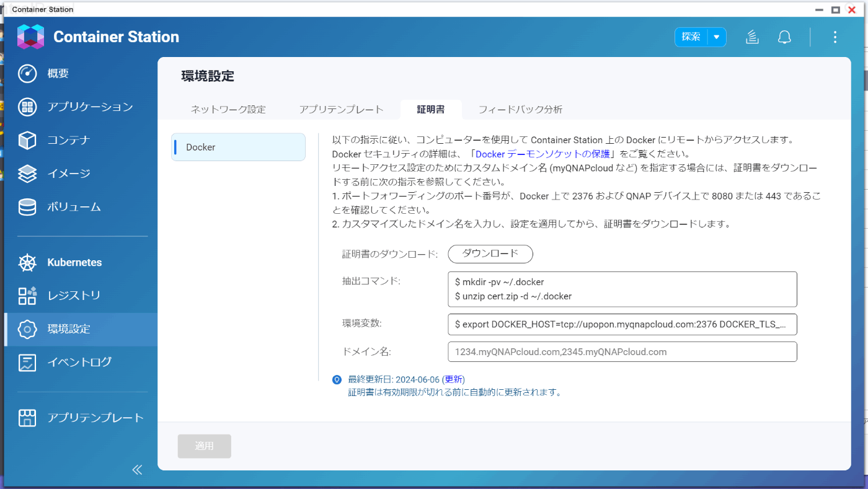Open the アプリケーション grid icon
The height and width of the screenshot is (489, 868).
[x=27, y=107]
